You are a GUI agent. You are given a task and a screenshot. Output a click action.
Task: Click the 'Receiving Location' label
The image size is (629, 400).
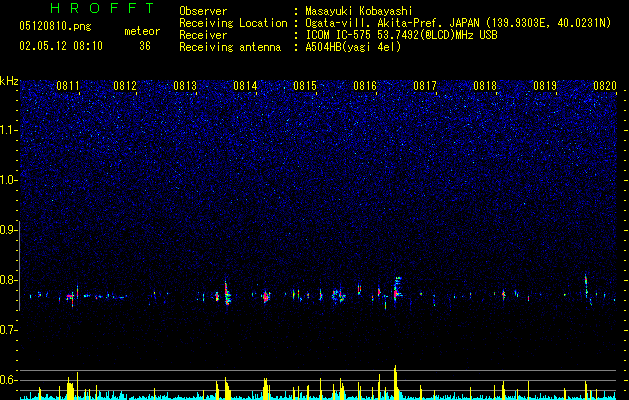click(x=233, y=23)
